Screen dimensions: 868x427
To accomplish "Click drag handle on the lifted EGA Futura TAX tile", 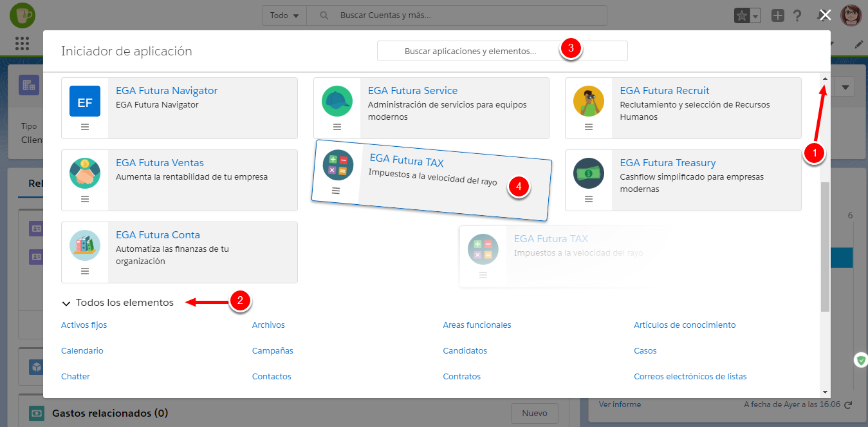I will click(x=335, y=191).
